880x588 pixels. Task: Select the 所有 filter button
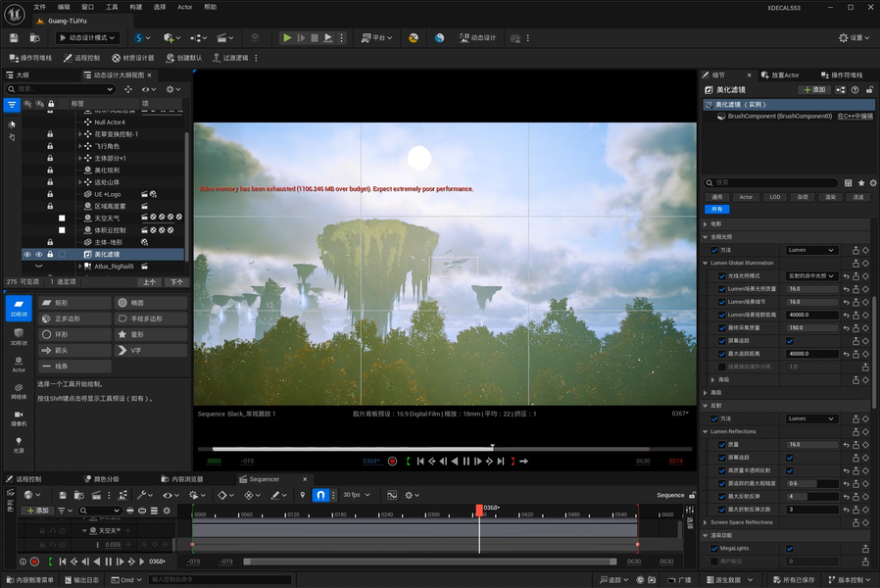coord(716,210)
